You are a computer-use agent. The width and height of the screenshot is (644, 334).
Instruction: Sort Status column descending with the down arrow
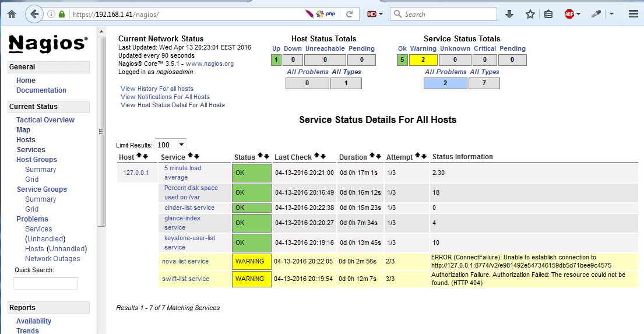pos(267,156)
